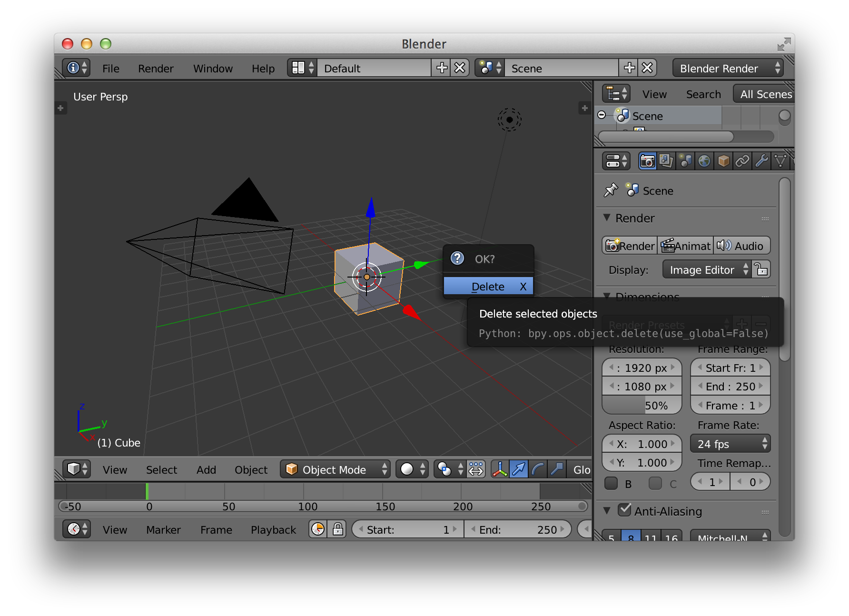Click the Audio mixdown button
This screenshot has height=616, width=849.
coord(742,246)
